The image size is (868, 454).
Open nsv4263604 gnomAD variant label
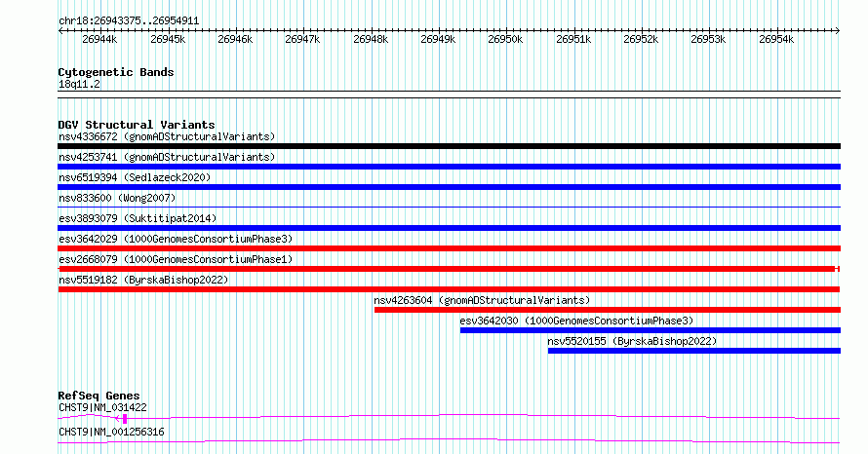[482, 300]
